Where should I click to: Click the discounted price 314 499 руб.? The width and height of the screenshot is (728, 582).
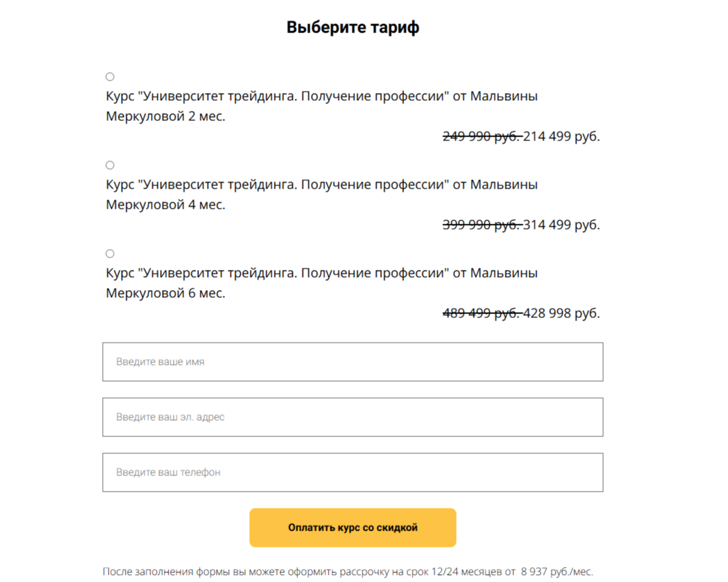tap(561, 225)
